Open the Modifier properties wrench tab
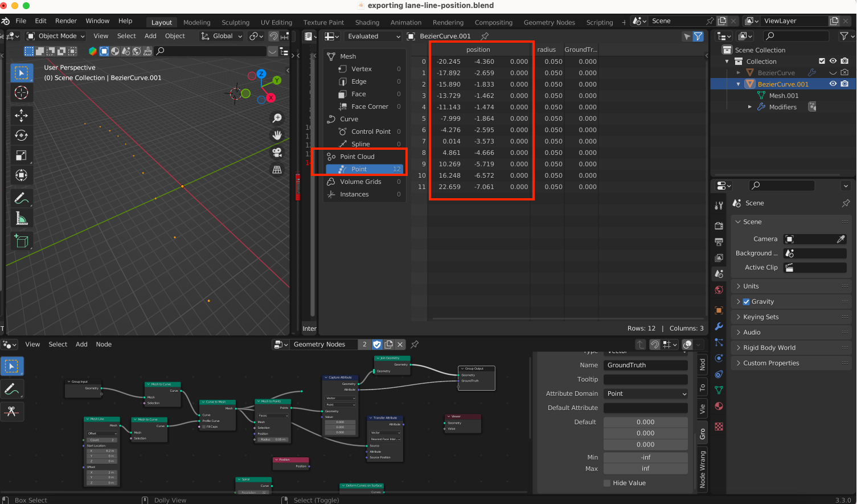Image resolution: width=857 pixels, height=504 pixels. (x=719, y=326)
